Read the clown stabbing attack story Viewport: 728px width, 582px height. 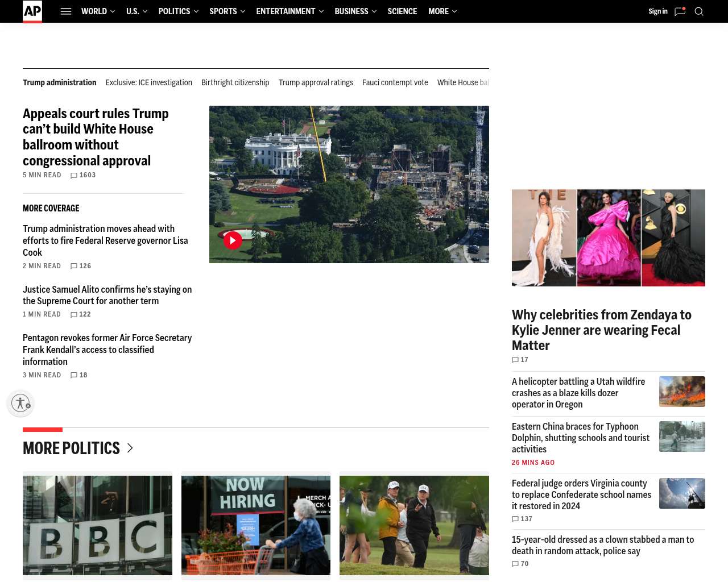[603, 545]
